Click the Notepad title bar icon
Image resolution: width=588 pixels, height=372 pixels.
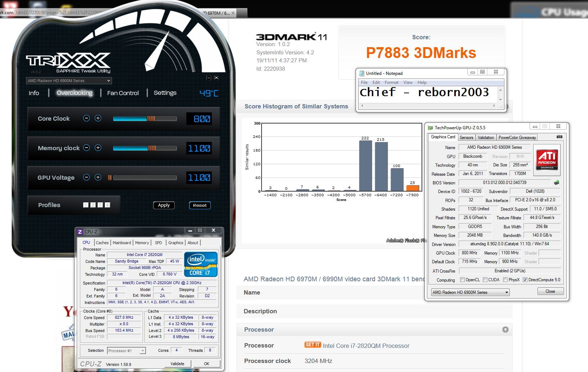pos(362,73)
